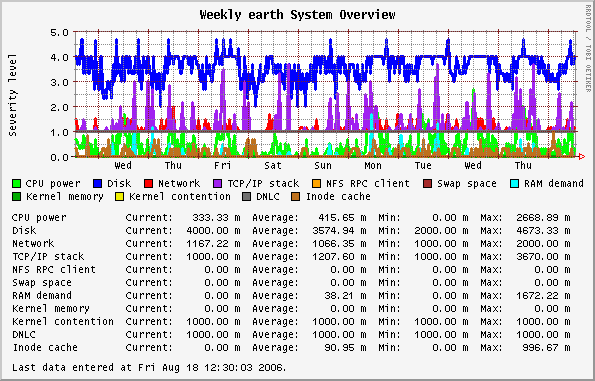
Task: Click the cyan RAM demand legend swatch
Action: coord(515,184)
